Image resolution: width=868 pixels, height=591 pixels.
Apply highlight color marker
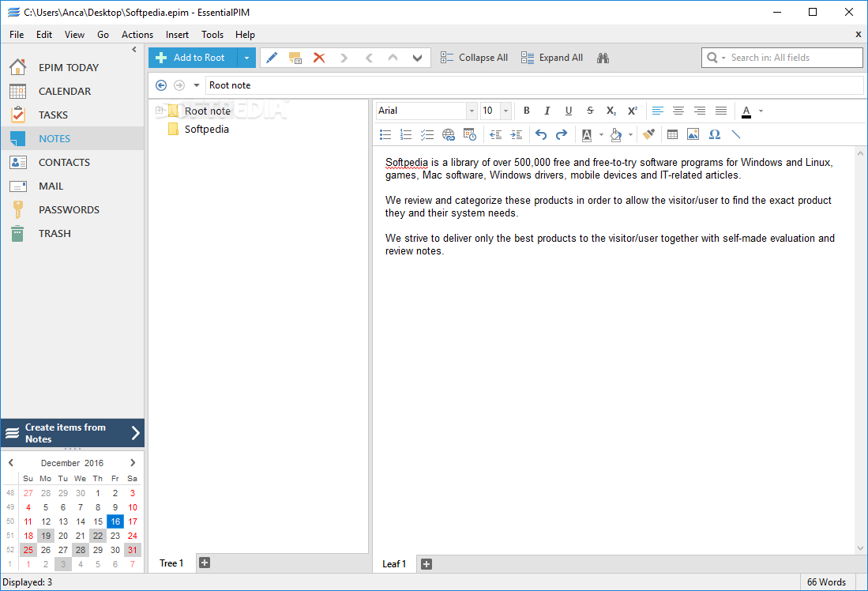pyautogui.click(x=616, y=134)
